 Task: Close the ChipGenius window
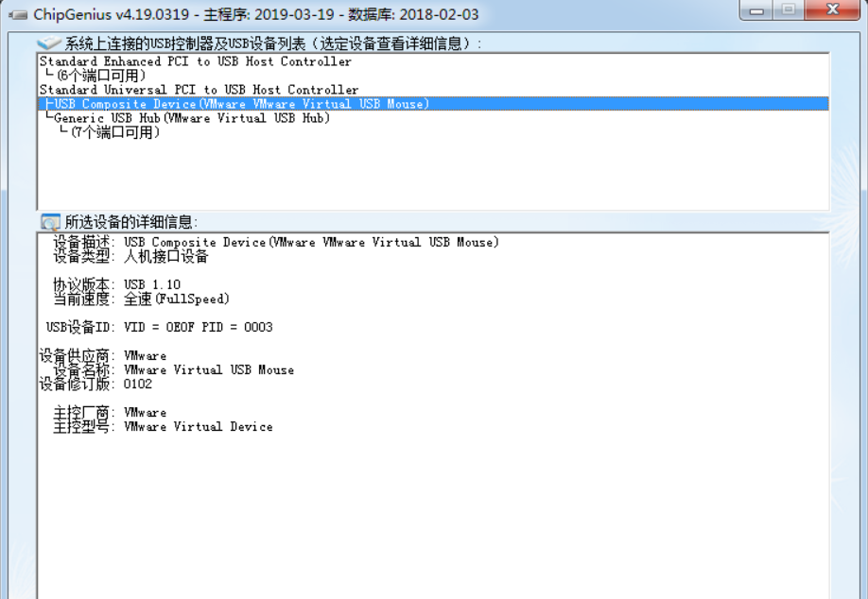(833, 10)
